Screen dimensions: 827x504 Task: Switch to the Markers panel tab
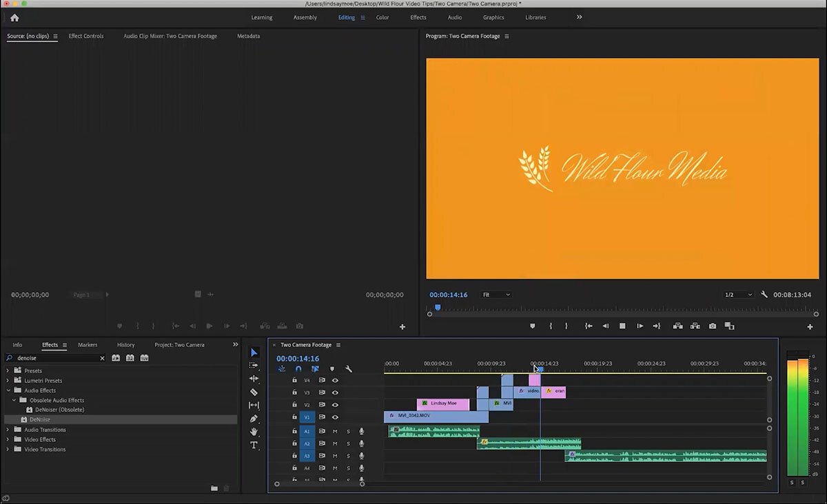click(88, 344)
